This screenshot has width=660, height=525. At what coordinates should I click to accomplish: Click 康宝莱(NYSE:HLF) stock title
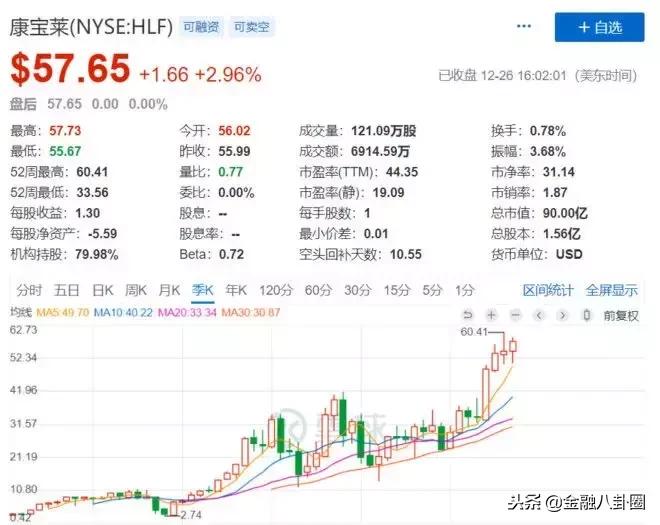coord(91,27)
